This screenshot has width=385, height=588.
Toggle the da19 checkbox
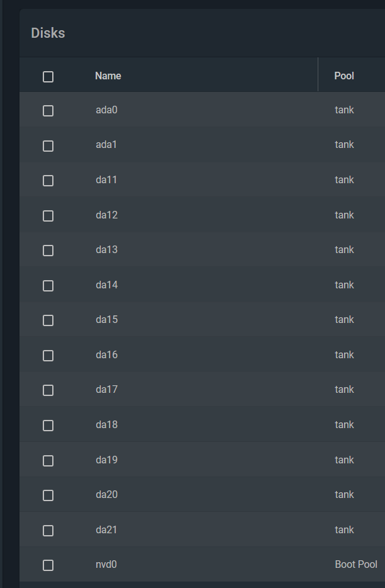tap(48, 460)
